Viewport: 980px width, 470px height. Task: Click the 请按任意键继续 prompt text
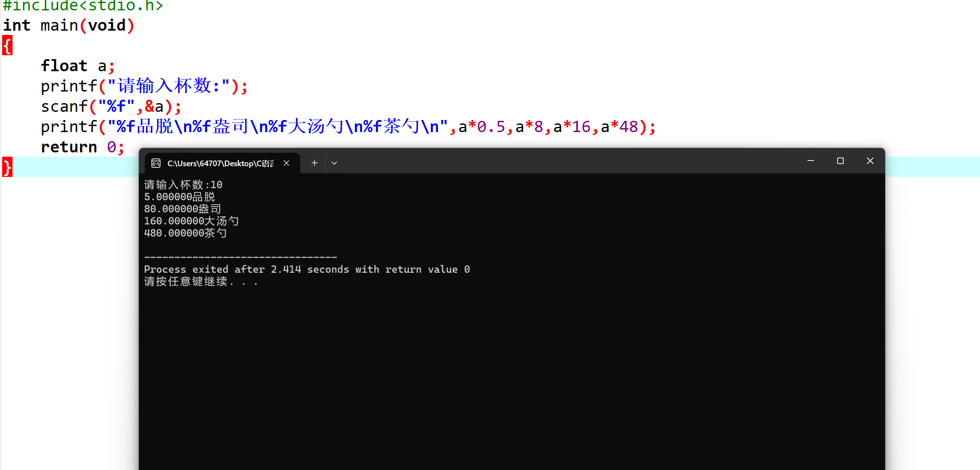pyautogui.click(x=186, y=282)
